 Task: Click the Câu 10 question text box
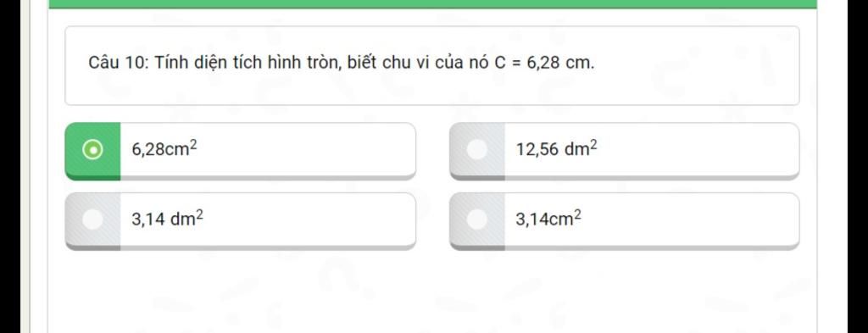click(x=431, y=65)
